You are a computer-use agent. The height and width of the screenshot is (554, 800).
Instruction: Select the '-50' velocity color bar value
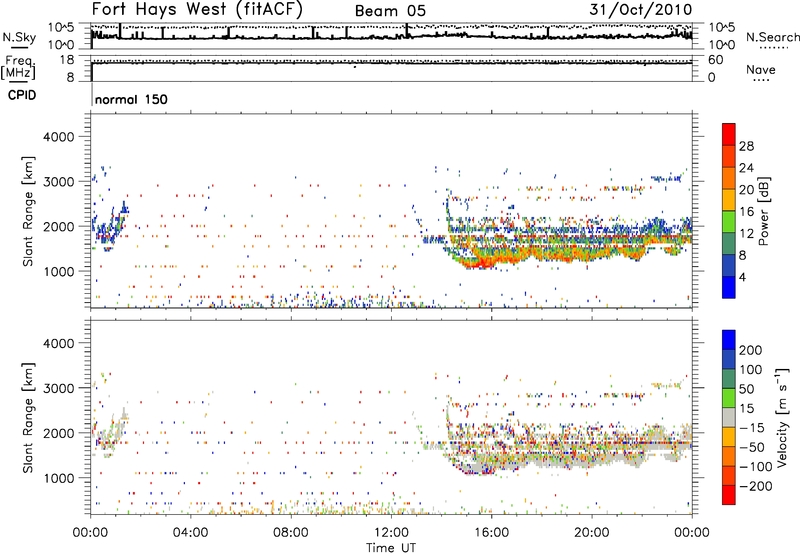pos(751,447)
